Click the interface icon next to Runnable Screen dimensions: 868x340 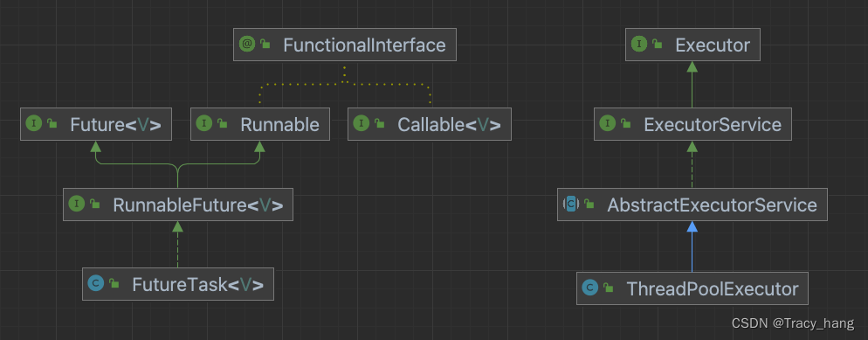pyautogui.click(x=204, y=123)
